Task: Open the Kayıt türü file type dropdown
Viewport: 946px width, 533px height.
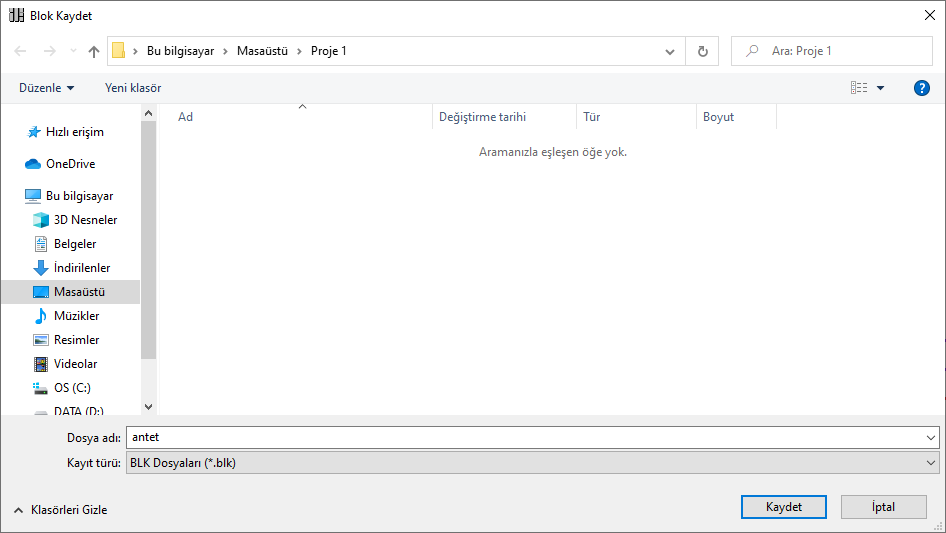Action: [x=932, y=463]
